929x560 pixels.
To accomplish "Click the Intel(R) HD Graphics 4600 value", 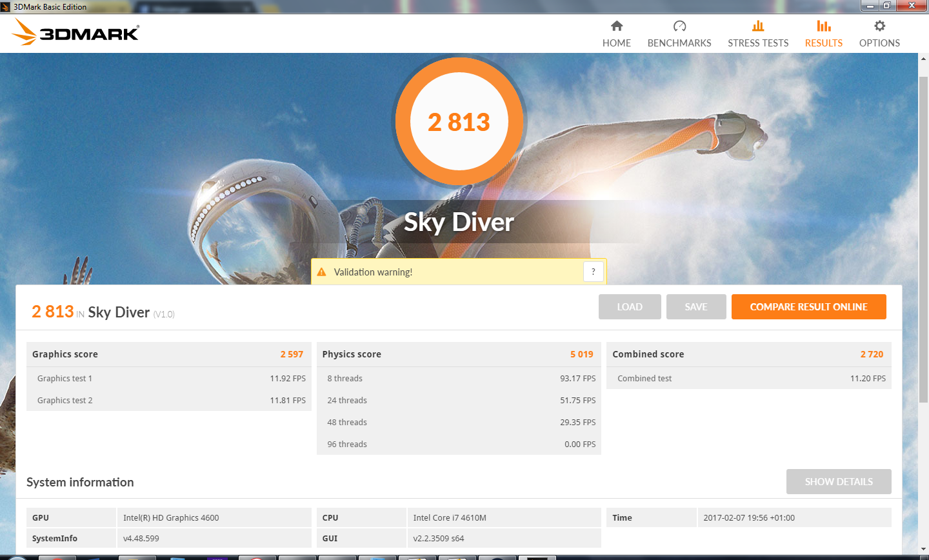I will pos(171,518).
